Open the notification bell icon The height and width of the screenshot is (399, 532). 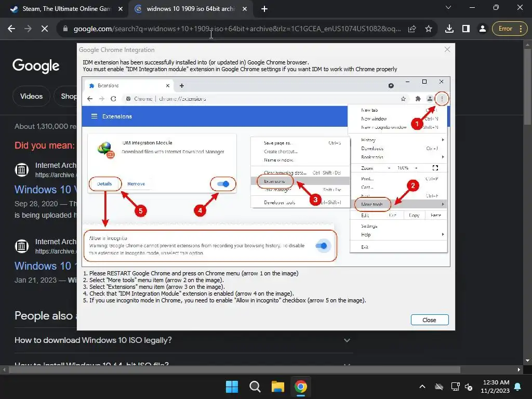[x=518, y=387]
